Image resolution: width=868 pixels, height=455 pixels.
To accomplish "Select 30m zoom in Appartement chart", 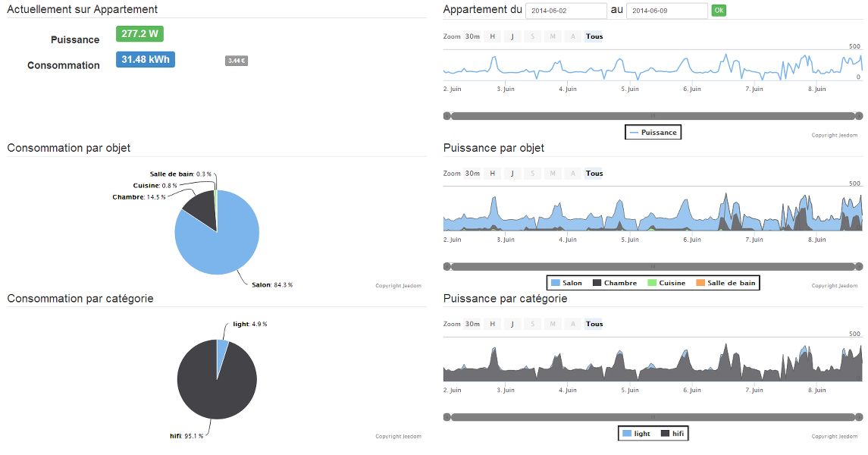I will pyautogui.click(x=472, y=36).
